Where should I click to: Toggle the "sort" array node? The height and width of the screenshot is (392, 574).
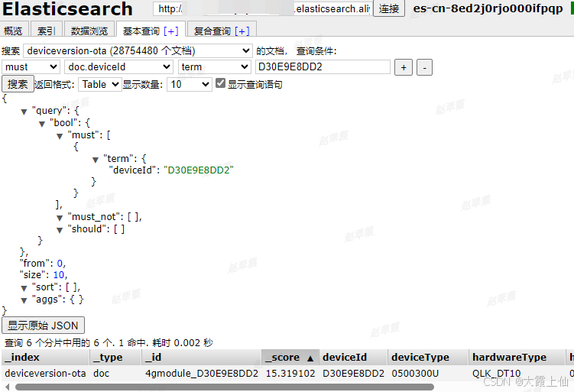(24, 288)
